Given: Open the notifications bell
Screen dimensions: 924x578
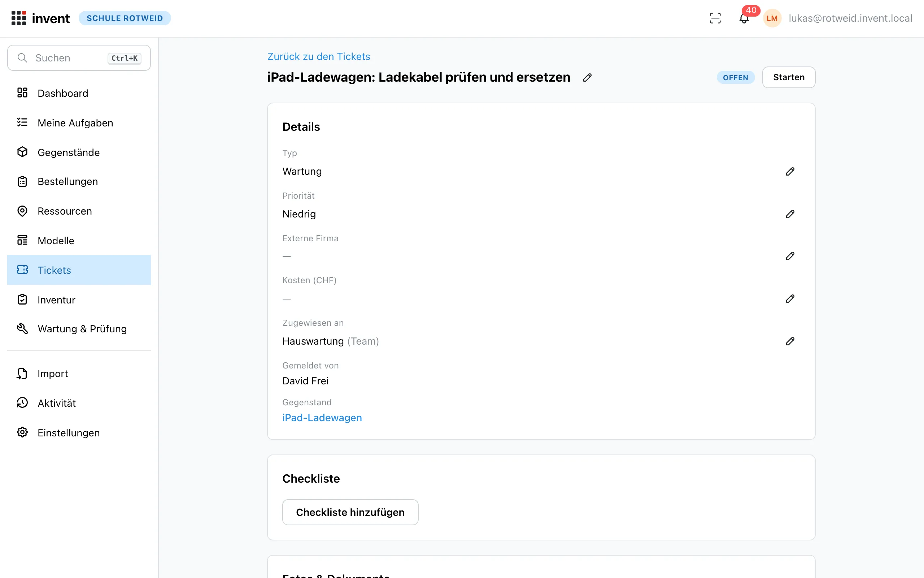Looking at the screenshot, I should tap(744, 18).
